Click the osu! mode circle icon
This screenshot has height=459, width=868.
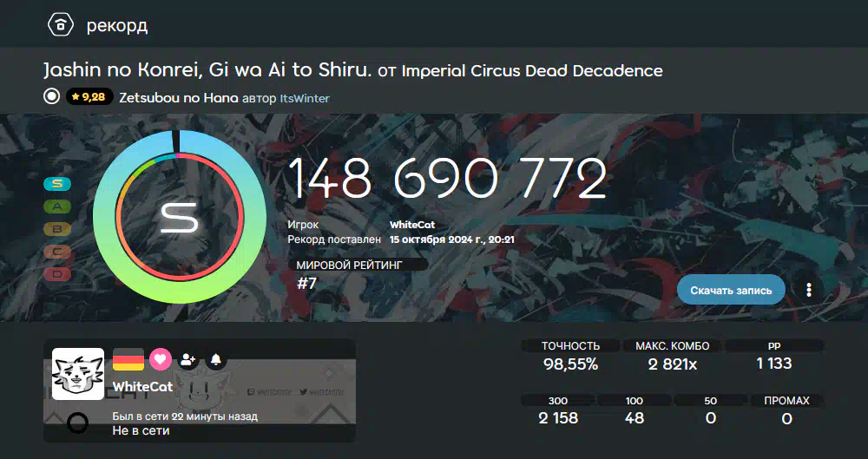51,97
